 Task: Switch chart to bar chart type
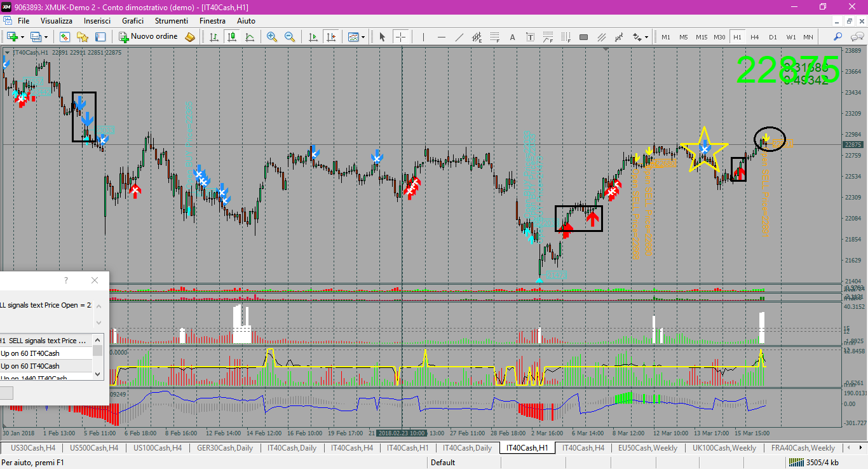214,37
